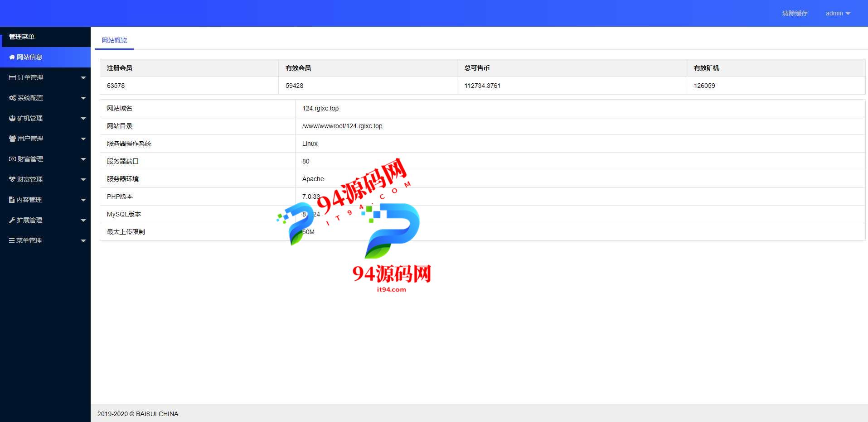Viewport: 868px width, 422px height.
Task: Click the domain value 124.rglxc.top
Action: [x=320, y=108]
